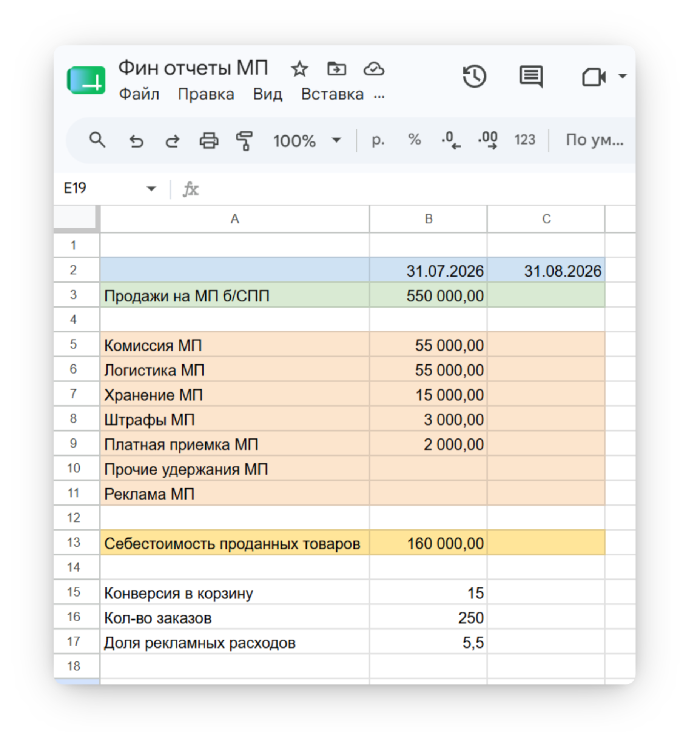
Task: Select Себестоимость проданных товаров cell
Action: click(x=234, y=542)
